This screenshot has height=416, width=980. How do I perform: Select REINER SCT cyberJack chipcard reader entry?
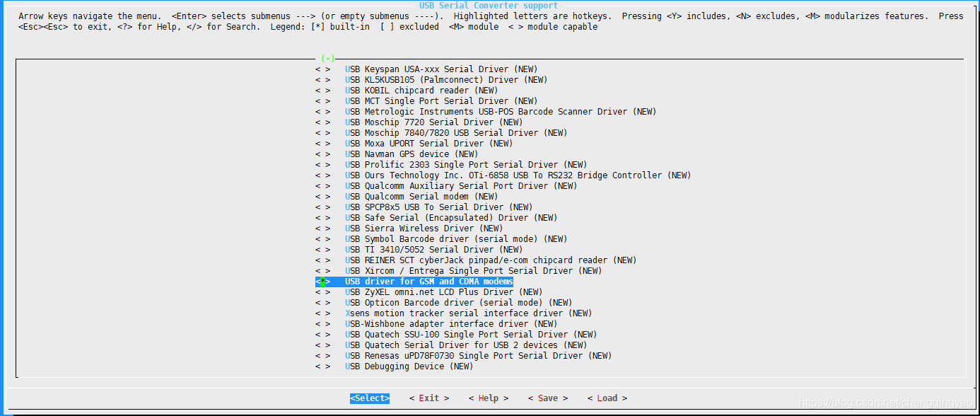point(491,260)
